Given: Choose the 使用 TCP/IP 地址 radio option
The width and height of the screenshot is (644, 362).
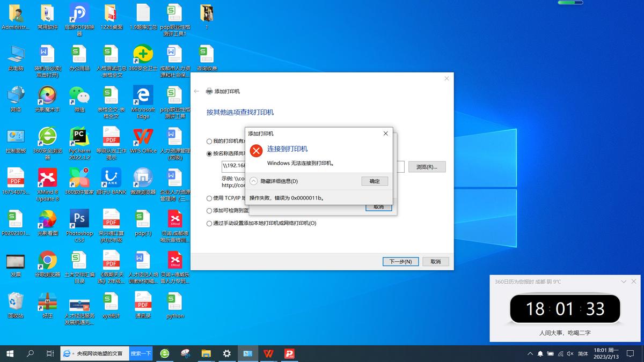Looking at the screenshot, I should click(x=209, y=198).
